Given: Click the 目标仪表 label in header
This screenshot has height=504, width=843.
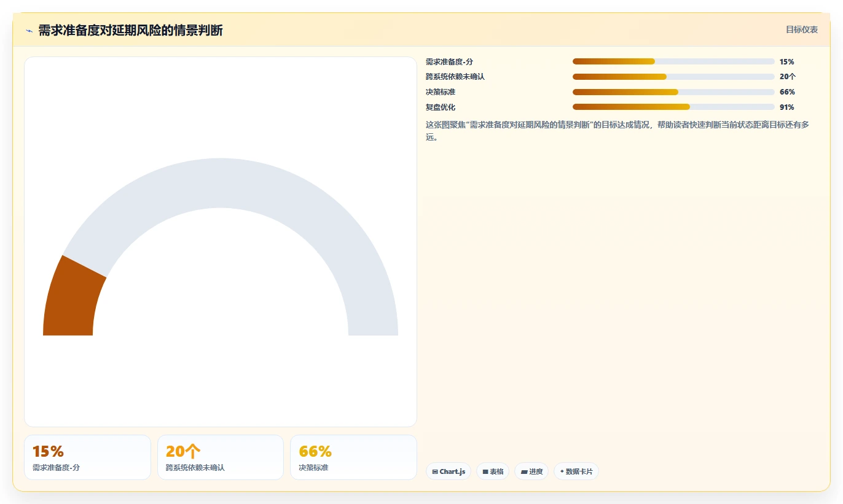Looking at the screenshot, I should click(x=802, y=29).
